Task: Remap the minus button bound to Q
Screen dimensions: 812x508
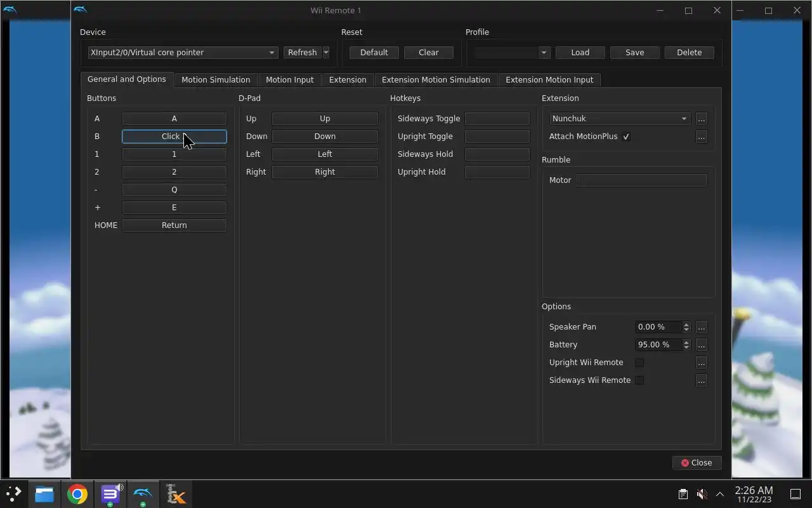Action: coord(174,190)
